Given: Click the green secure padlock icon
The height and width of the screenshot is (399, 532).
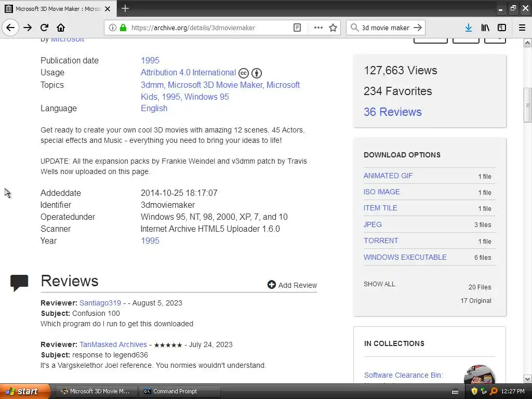Looking at the screenshot, I should click(x=123, y=28).
